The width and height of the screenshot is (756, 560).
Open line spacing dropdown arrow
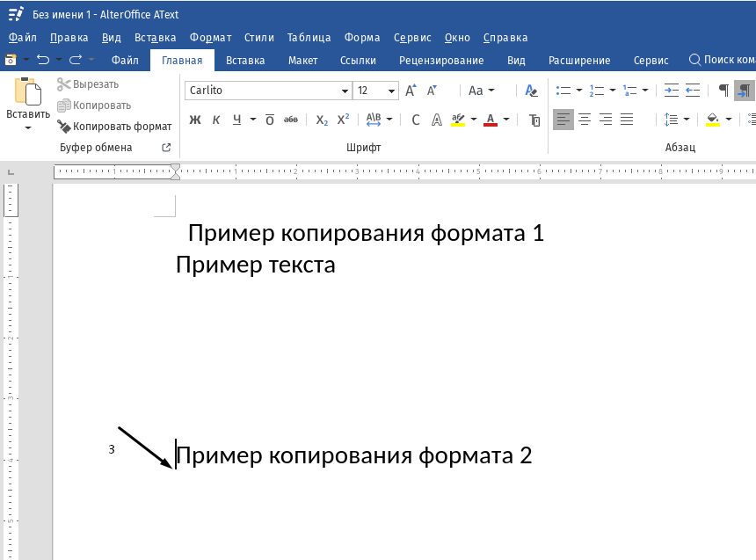tap(687, 120)
